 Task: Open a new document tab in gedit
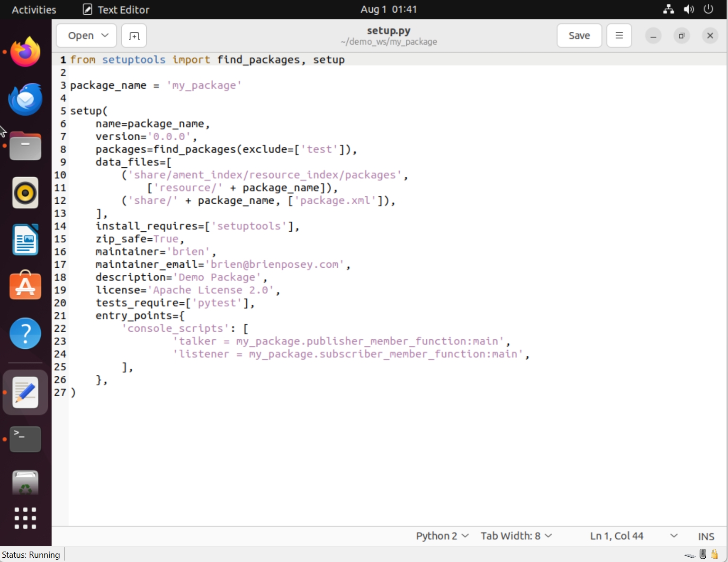click(x=134, y=36)
